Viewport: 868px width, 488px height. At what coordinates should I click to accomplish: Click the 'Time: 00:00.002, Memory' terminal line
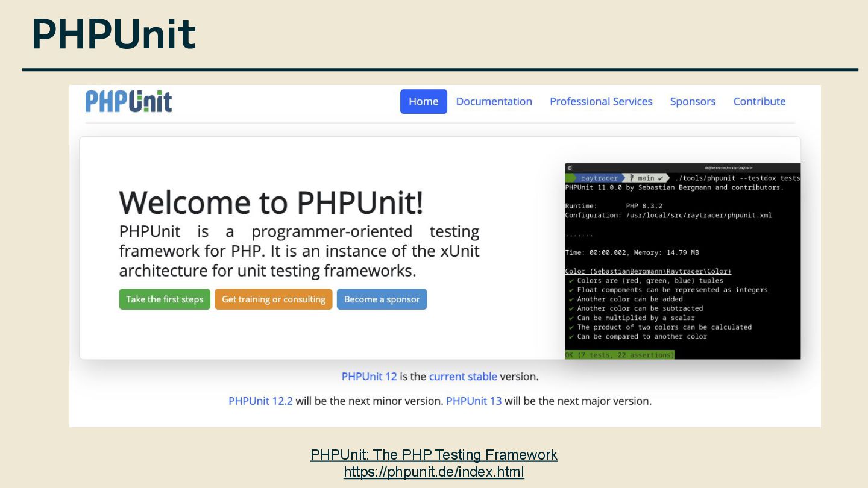click(632, 252)
